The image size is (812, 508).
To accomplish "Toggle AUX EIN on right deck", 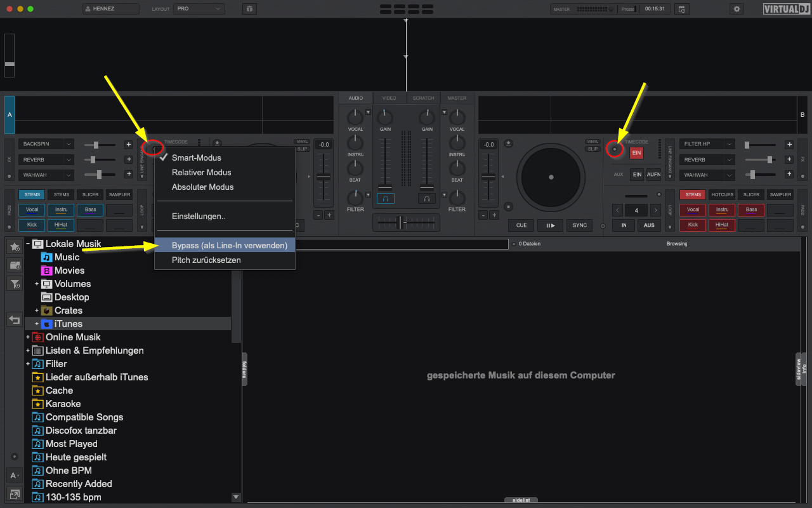I will pyautogui.click(x=636, y=174).
